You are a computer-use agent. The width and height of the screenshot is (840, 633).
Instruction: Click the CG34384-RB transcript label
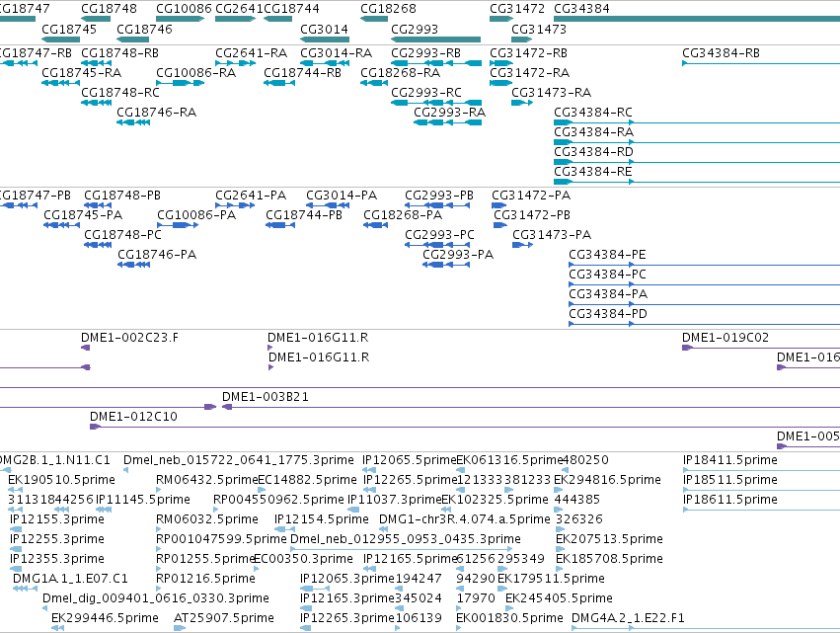coord(722,53)
